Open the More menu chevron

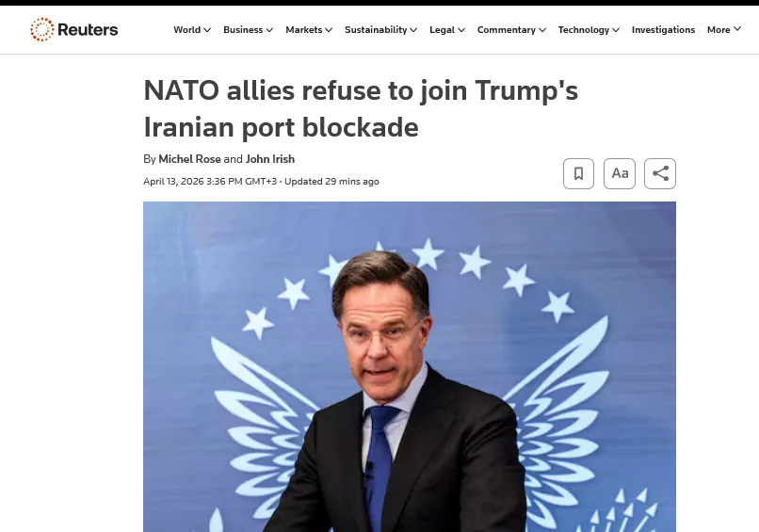coord(737,29)
